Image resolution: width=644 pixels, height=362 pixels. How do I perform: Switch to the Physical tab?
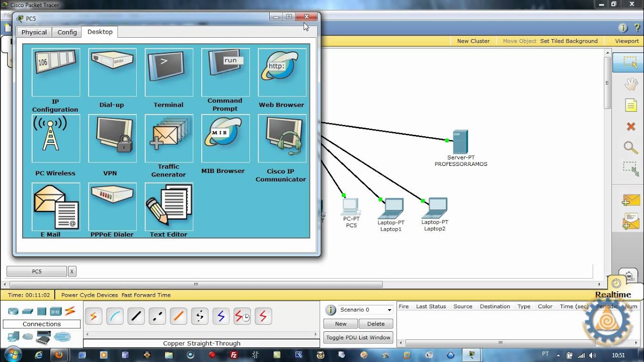[34, 32]
